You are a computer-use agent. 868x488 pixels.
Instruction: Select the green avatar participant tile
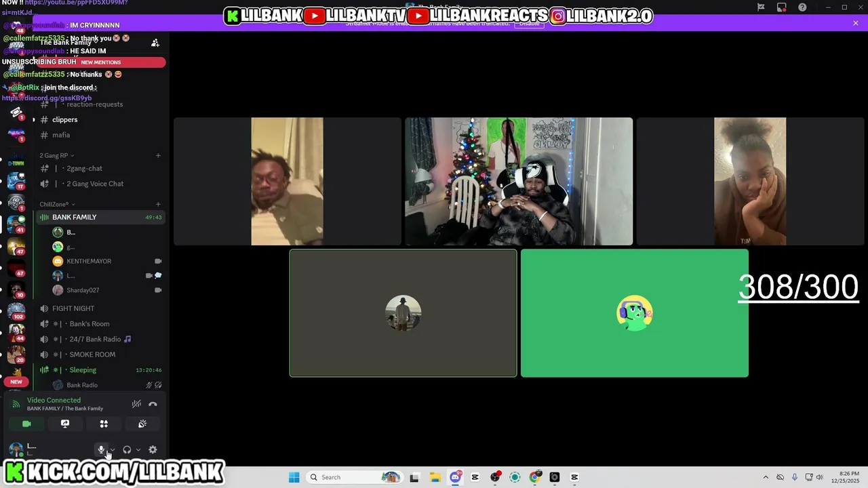(635, 313)
